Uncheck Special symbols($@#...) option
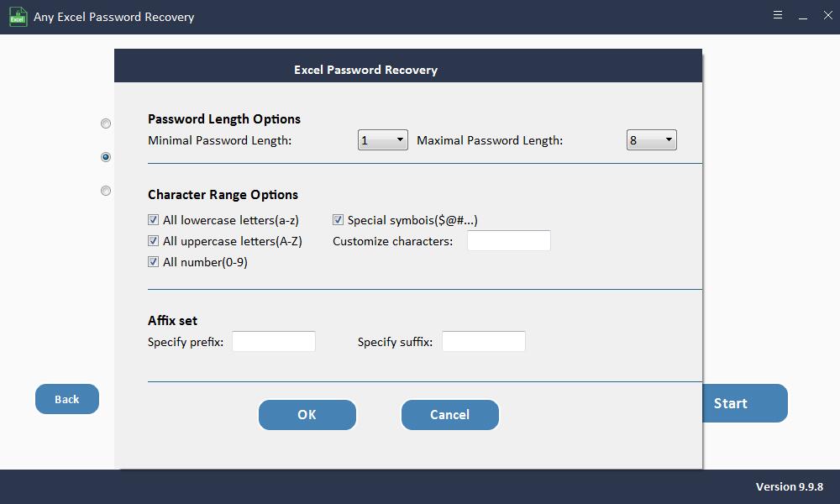840x504 pixels. click(339, 219)
